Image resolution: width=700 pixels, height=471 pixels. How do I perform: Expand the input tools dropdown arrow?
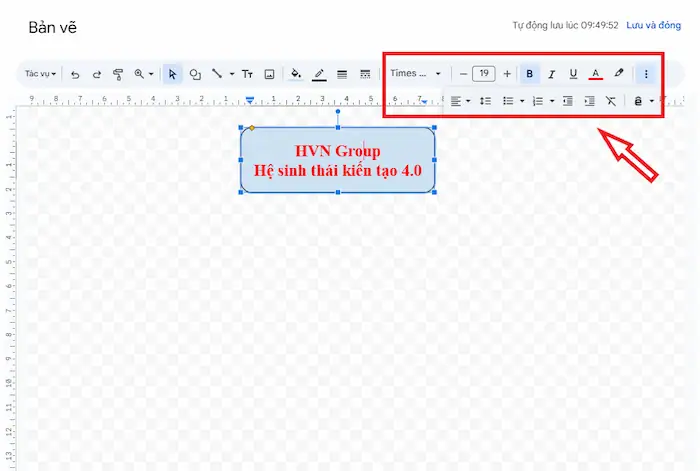click(x=651, y=101)
